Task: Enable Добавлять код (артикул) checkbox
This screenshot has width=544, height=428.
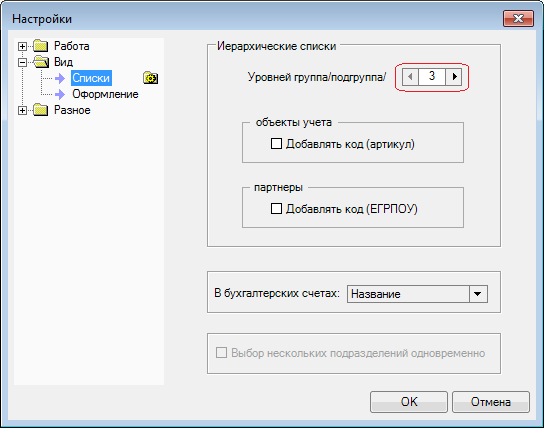Action: pos(276,144)
